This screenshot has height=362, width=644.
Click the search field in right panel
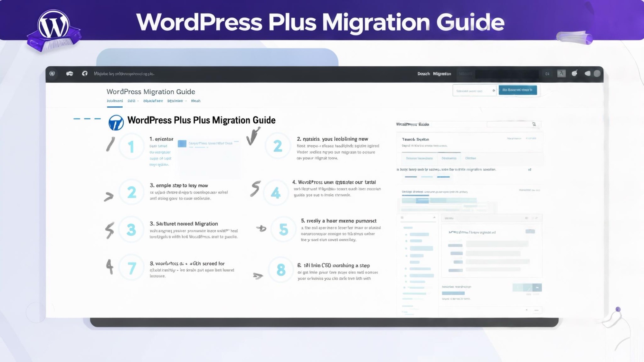(x=509, y=124)
